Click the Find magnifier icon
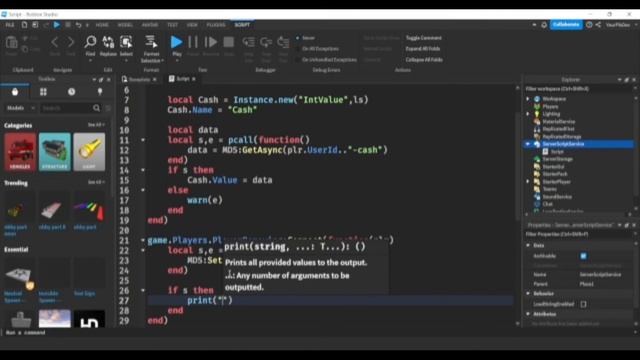Screen dimensions: 640x360 tap(90, 42)
